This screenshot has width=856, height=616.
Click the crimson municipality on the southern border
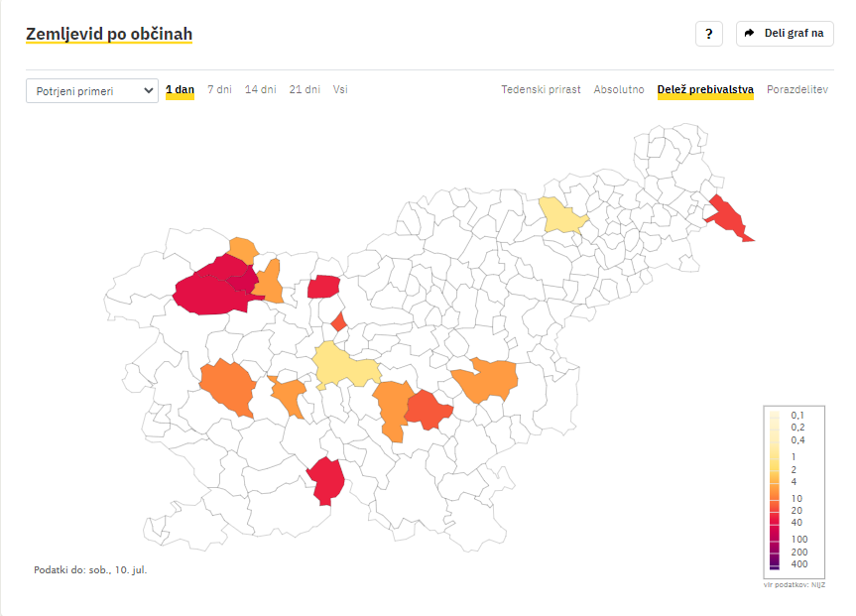click(x=326, y=481)
